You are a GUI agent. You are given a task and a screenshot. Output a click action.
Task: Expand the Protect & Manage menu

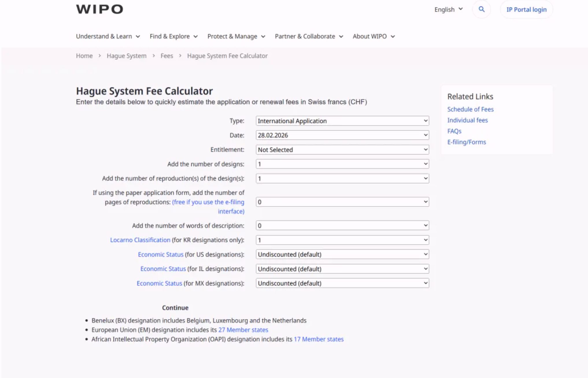[236, 36]
